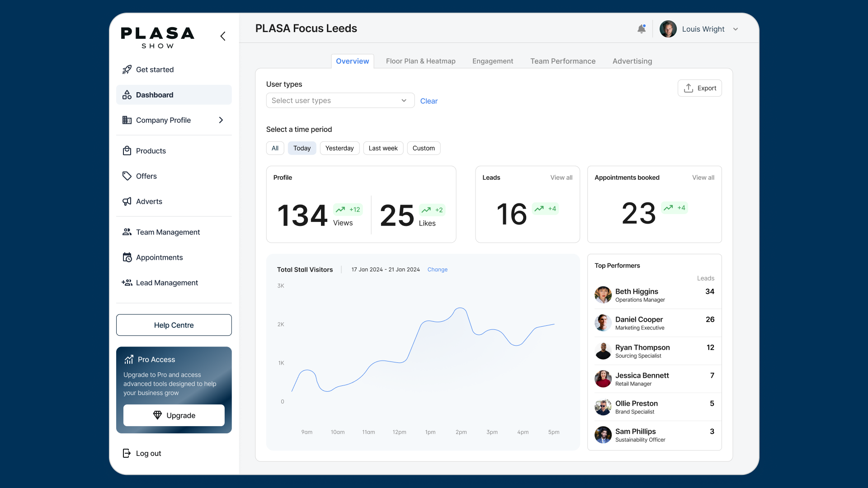Open Beth Higgins performer avatar
Screen dimensions: 868x488
pyautogui.click(x=603, y=295)
